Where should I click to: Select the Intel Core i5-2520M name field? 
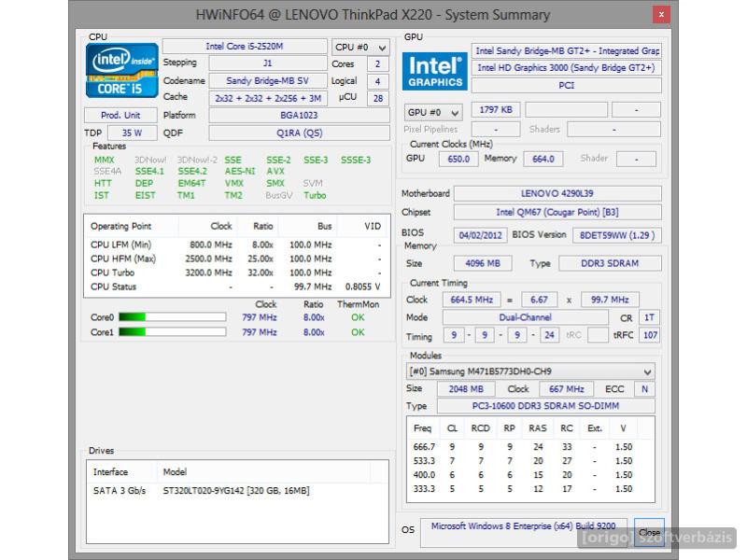(245, 46)
